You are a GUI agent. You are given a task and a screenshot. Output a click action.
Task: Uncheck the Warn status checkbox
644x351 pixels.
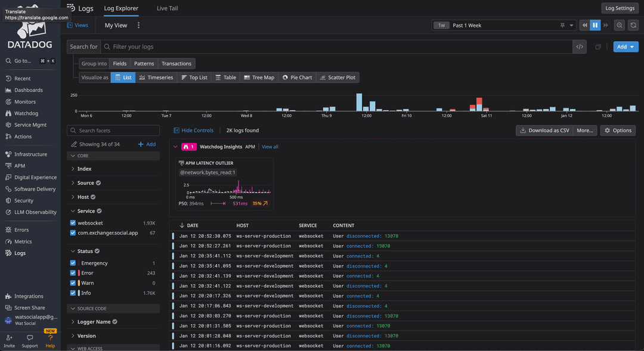(x=73, y=283)
